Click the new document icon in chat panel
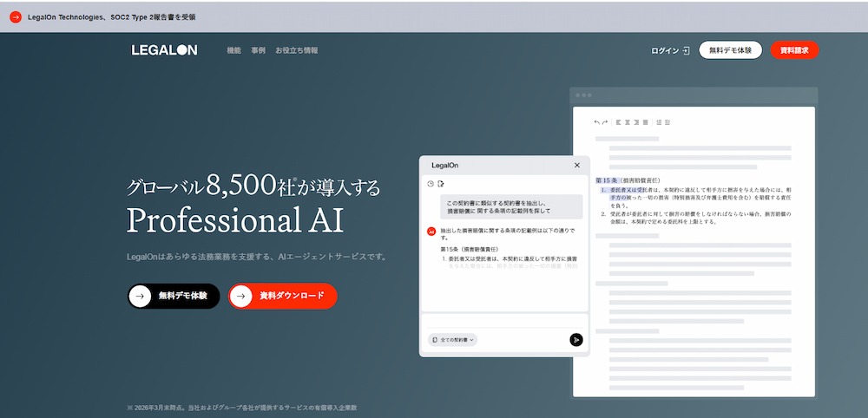Screen dimensions: 868x418 click(441, 184)
